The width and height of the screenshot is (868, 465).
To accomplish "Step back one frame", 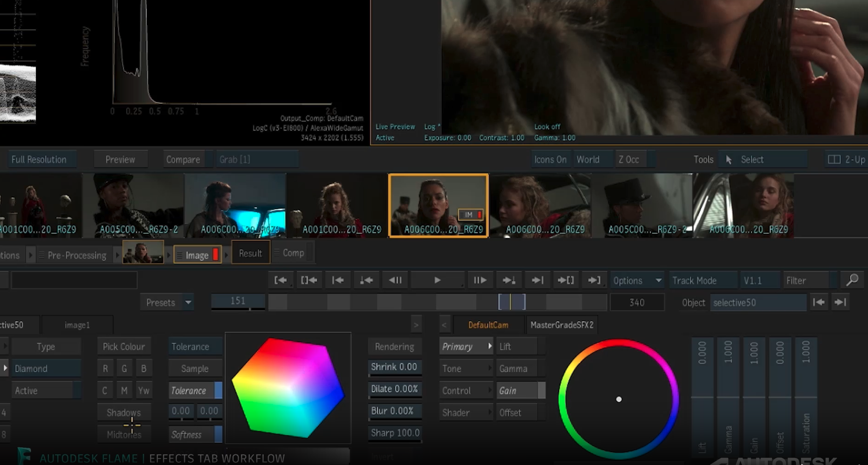I will [x=395, y=280].
